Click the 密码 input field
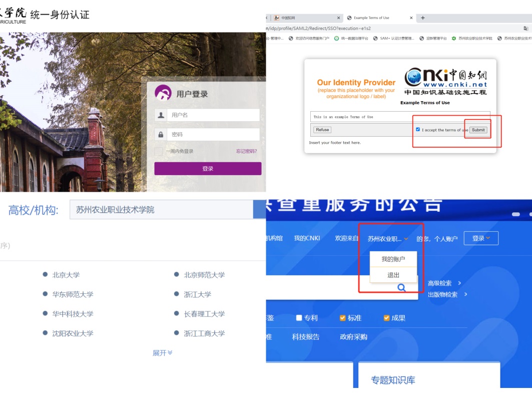Image resolution: width=532 pixels, height=399 pixels. [213, 134]
